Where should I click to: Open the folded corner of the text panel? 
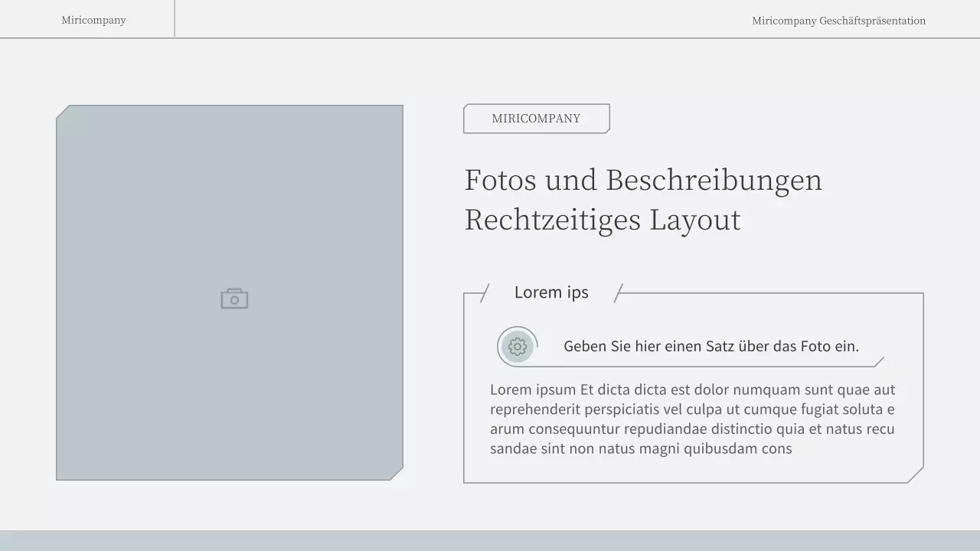[915, 476]
